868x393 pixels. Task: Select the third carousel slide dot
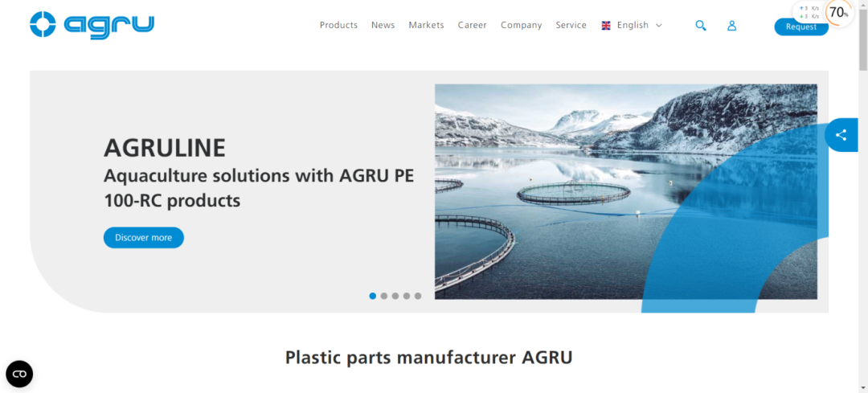[x=395, y=296]
